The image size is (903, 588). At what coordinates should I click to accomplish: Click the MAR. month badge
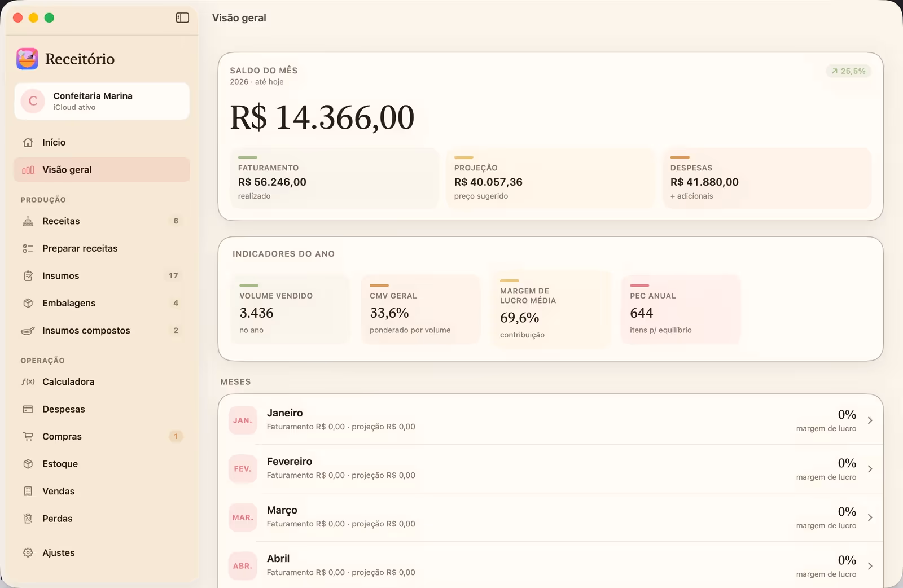pos(243,517)
